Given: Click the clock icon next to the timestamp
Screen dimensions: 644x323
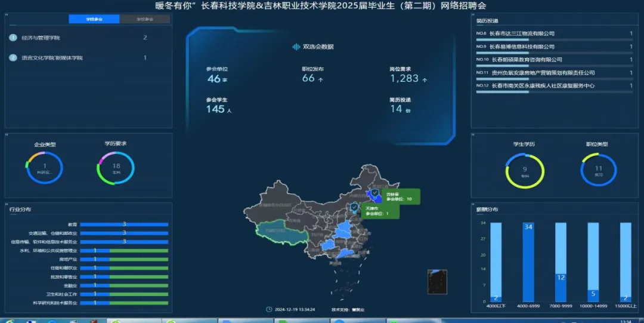Looking at the screenshot, I should [x=270, y=309].
